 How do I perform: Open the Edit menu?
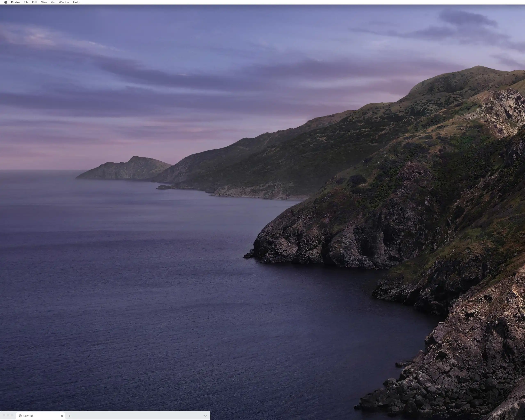[x=35, y=2]
